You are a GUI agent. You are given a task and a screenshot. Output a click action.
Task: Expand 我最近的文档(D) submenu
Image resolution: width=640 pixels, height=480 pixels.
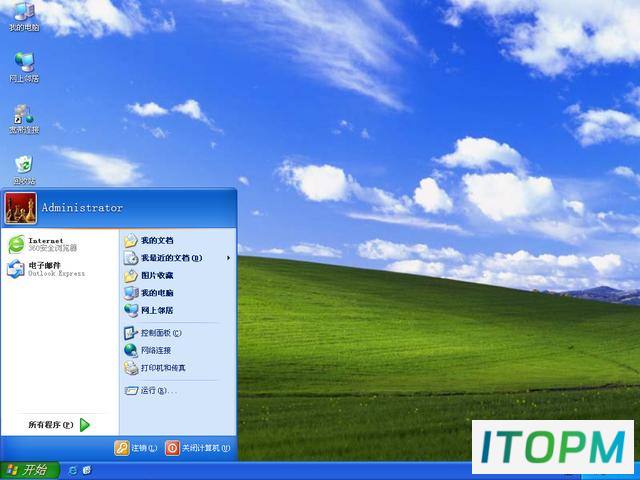[x=177, y=258]
